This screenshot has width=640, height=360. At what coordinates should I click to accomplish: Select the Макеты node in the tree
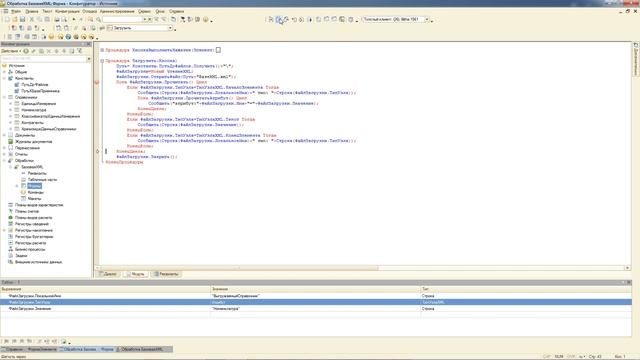(x=34, y=198)
